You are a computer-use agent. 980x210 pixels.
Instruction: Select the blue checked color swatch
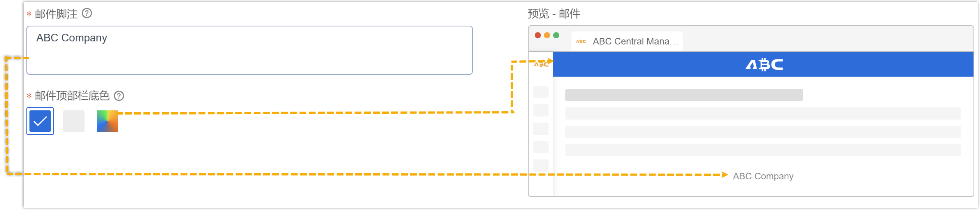pos(40,121)
